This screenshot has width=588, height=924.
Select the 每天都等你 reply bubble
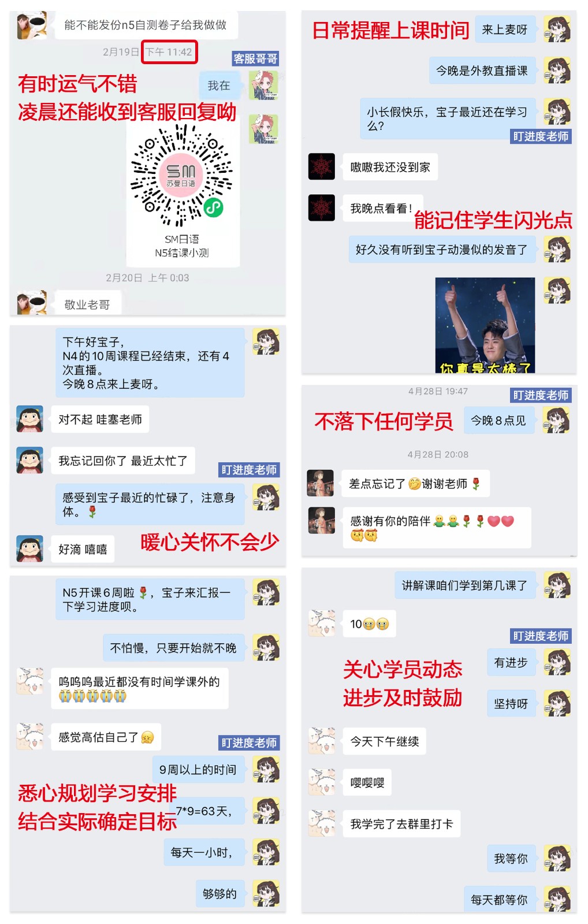click(499, 899)
